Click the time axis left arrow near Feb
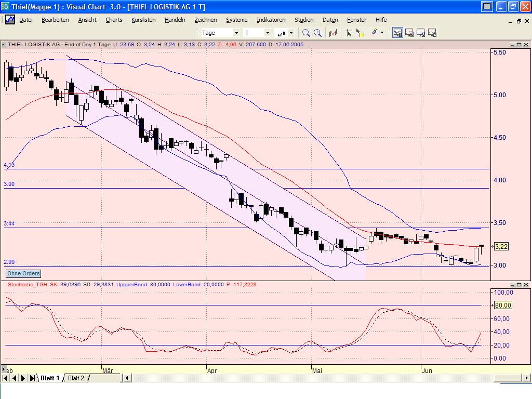The width and height of the screenshot is (532, 399). pyautogui.click(x=4, y=369)
